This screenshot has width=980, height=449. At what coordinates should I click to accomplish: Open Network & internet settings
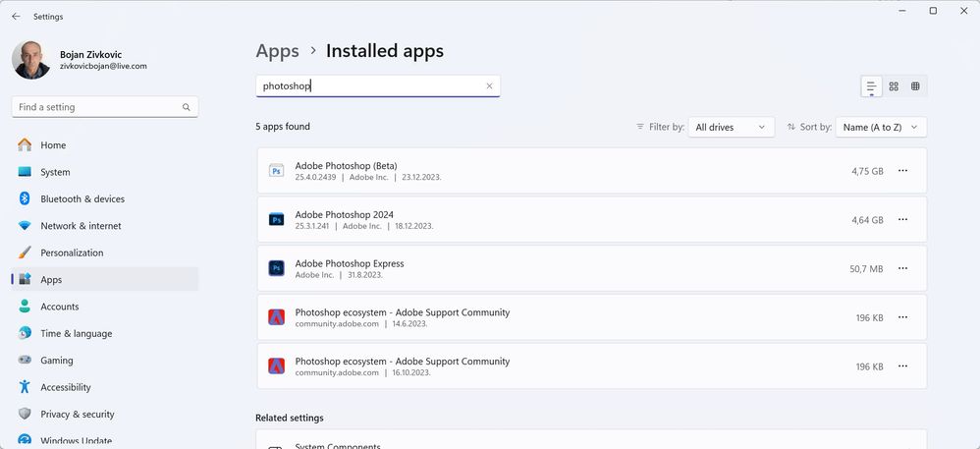(105, 226)
